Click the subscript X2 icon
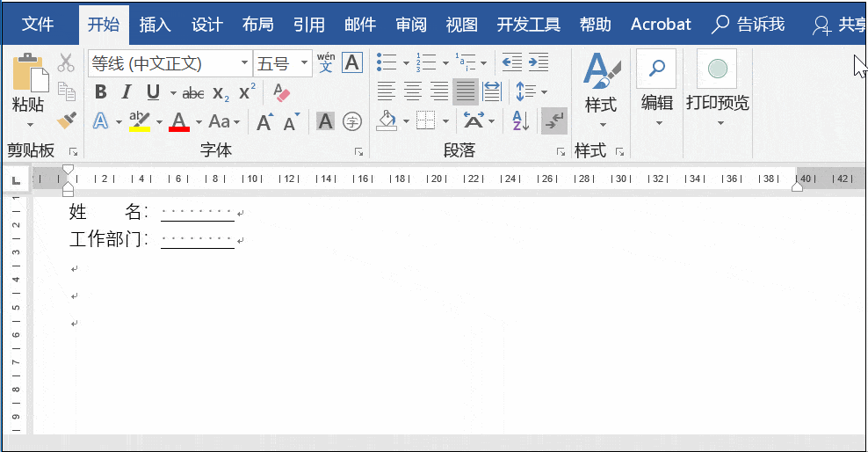 pos(221,92)
